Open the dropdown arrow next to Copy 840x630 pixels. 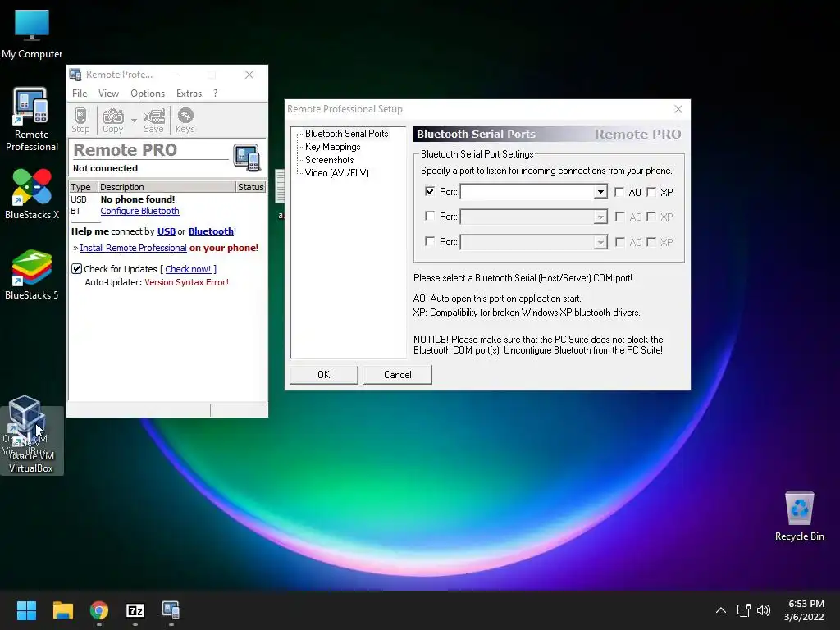point(134,120)
